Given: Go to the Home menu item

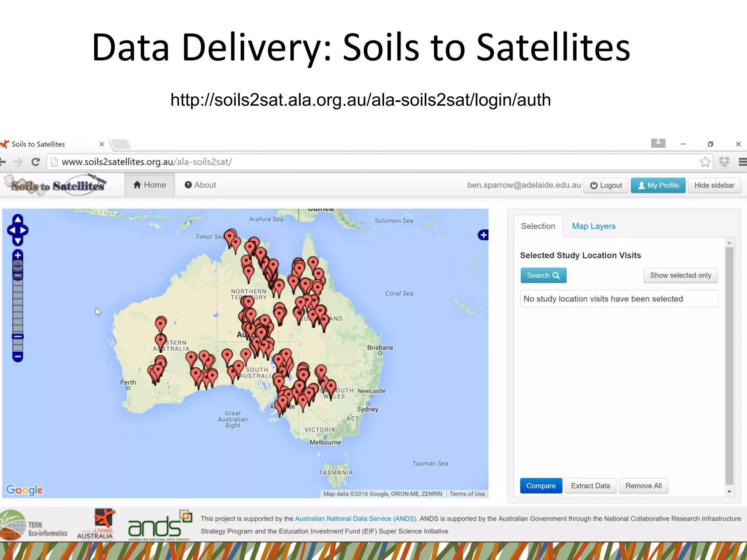Looking at the screenshot, I should tap(150, 185).
